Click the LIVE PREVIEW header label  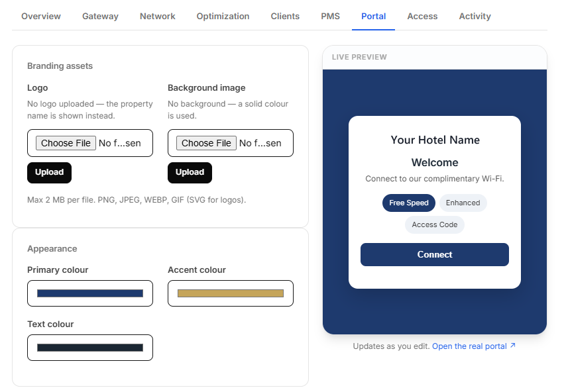tap(359, 57)
